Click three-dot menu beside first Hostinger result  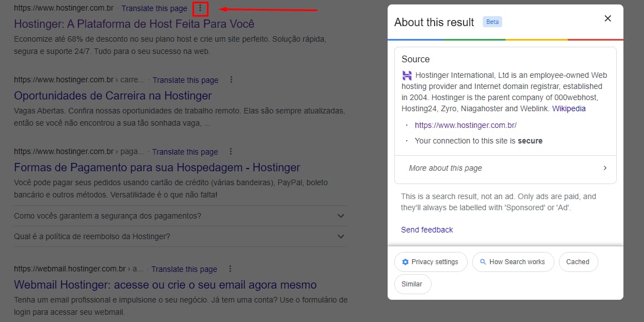click(x=200, y=8)
